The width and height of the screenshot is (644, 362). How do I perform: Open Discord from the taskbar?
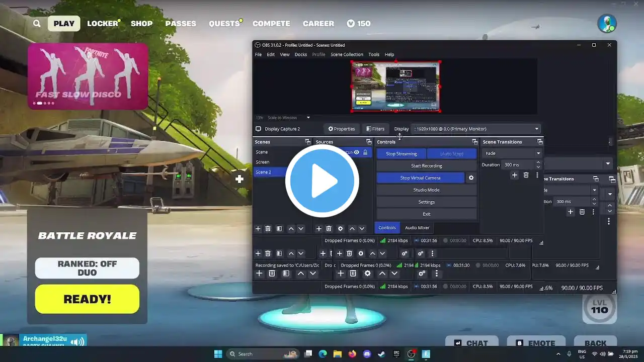click(367, 354)
